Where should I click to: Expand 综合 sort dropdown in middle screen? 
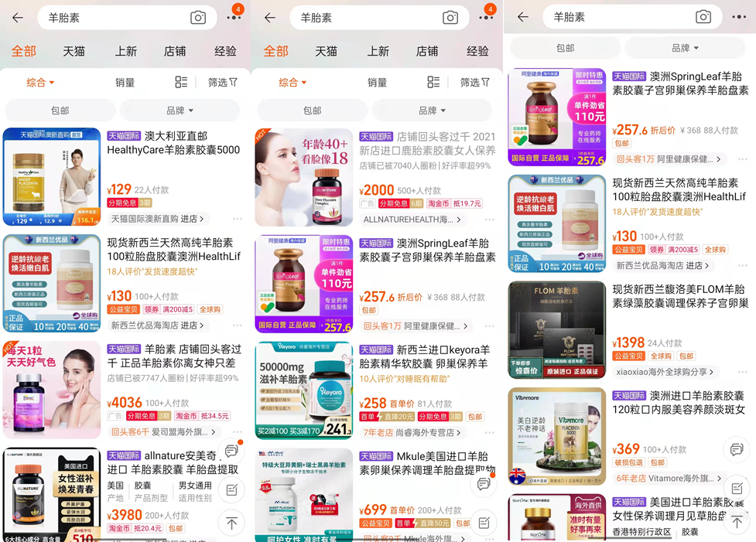tap(292, 83)
